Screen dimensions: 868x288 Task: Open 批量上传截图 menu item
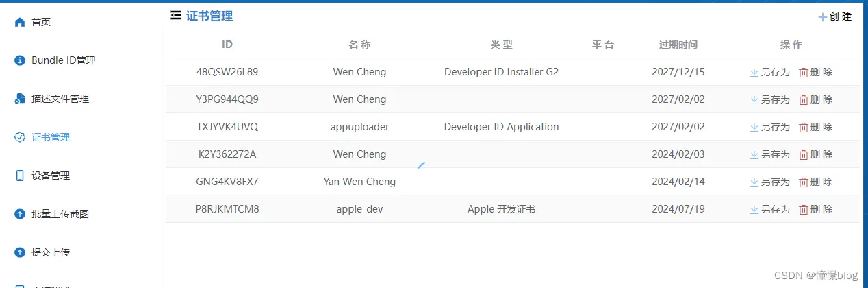[x=60, y=214]
